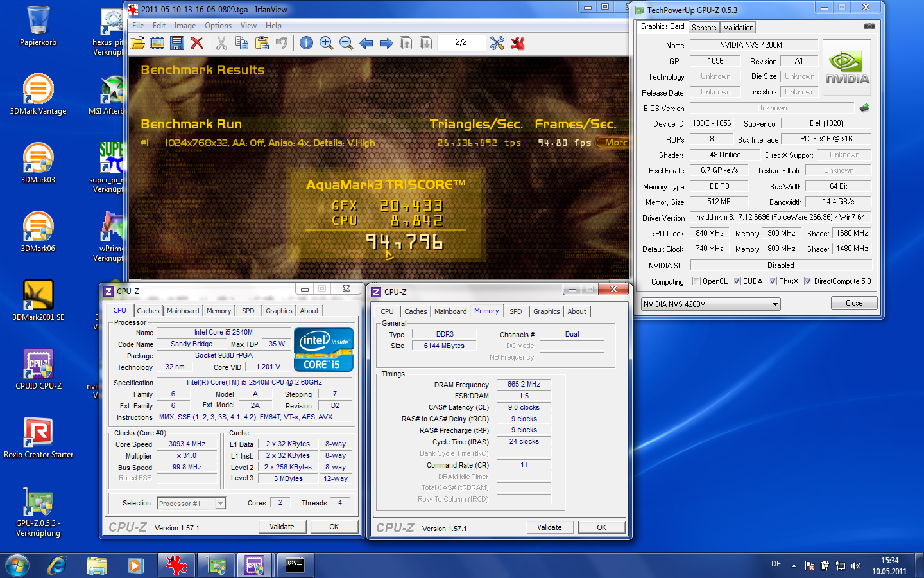
Task: Start the IrfanView slideshow filmstrip icon
Action: [x=157, y=43]
